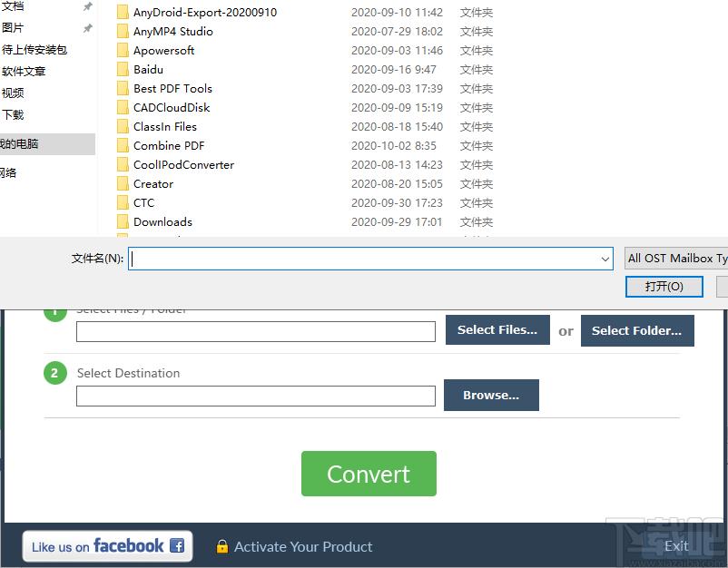Click the green Convert button
Image resolution: width=728 pixels, height=568 pixels.
tap(369, 474)
